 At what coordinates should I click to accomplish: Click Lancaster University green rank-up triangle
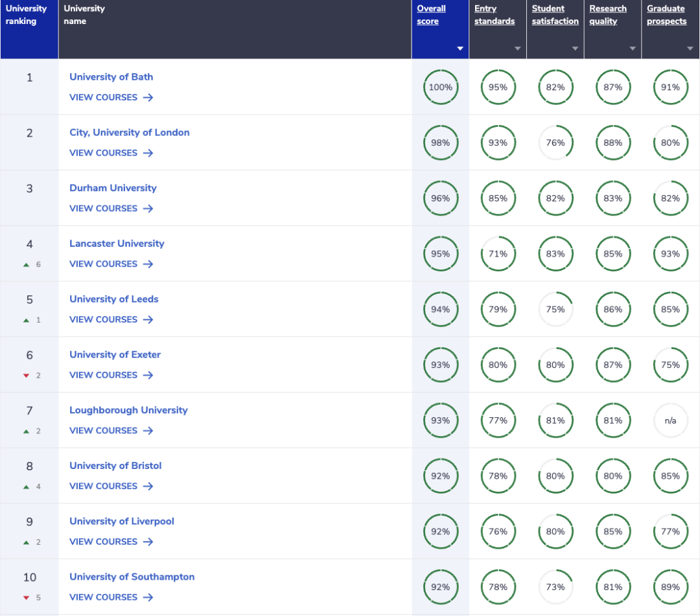click(27, 265)
